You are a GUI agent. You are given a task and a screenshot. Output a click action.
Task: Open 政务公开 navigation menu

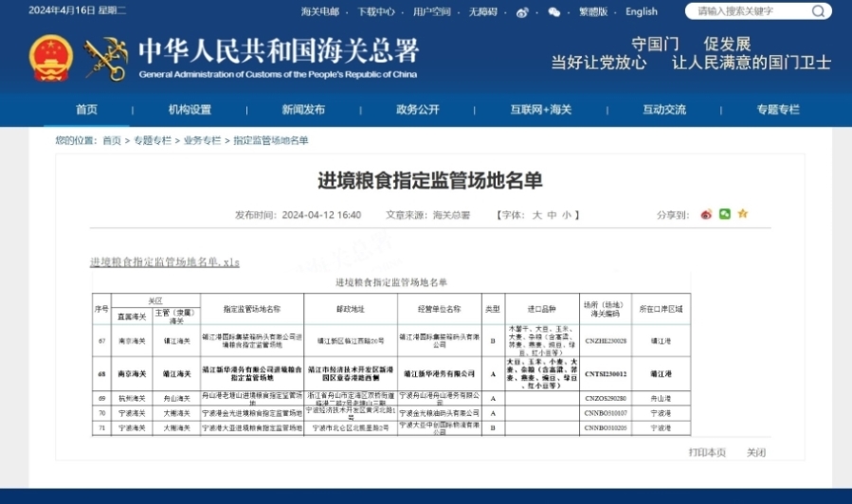pyautogui.click(x=417, y=110)
